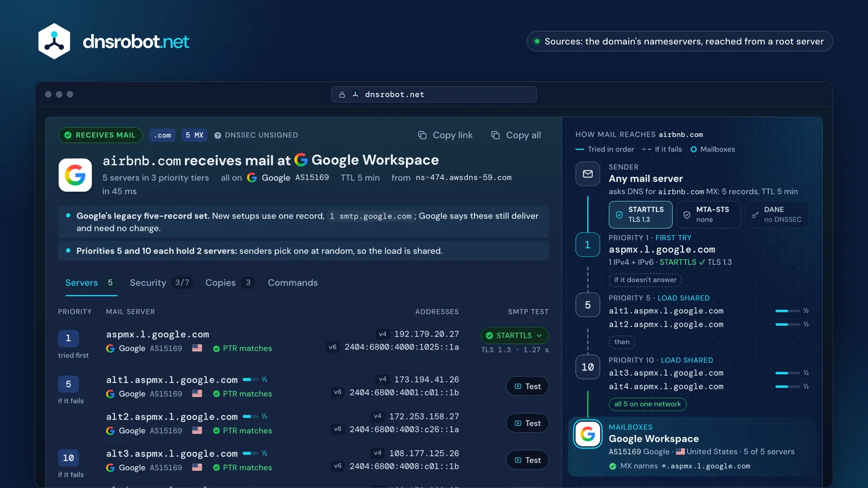
Task: Click the dnsrobot.net address bar field
Action: coord(434,94)
